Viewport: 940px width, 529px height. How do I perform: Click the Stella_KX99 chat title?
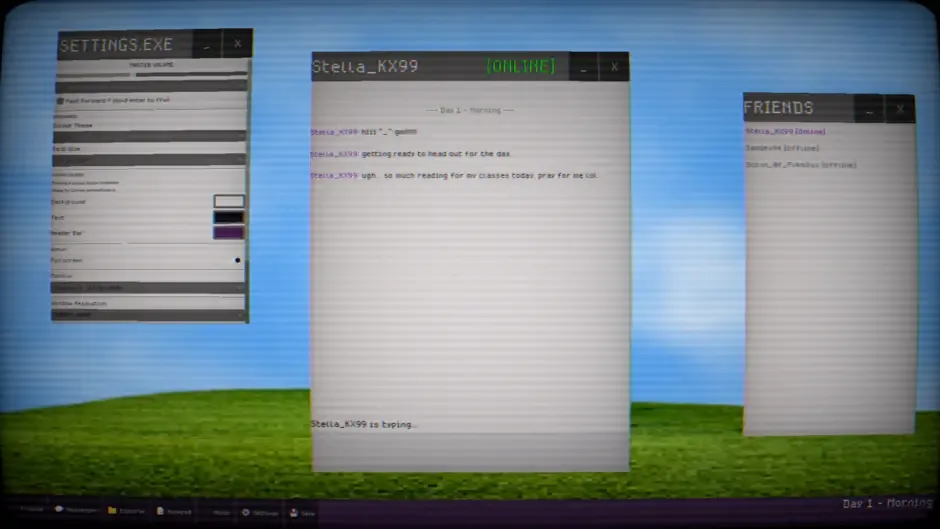(365, 67)
